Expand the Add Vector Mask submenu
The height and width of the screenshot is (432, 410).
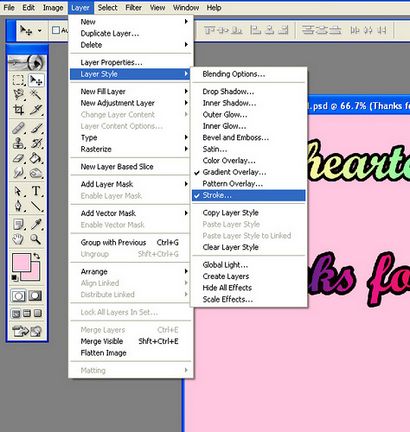pos(131,213)
